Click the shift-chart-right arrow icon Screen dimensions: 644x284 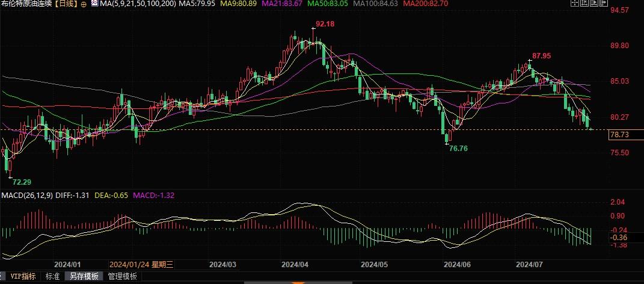point(594,3)
